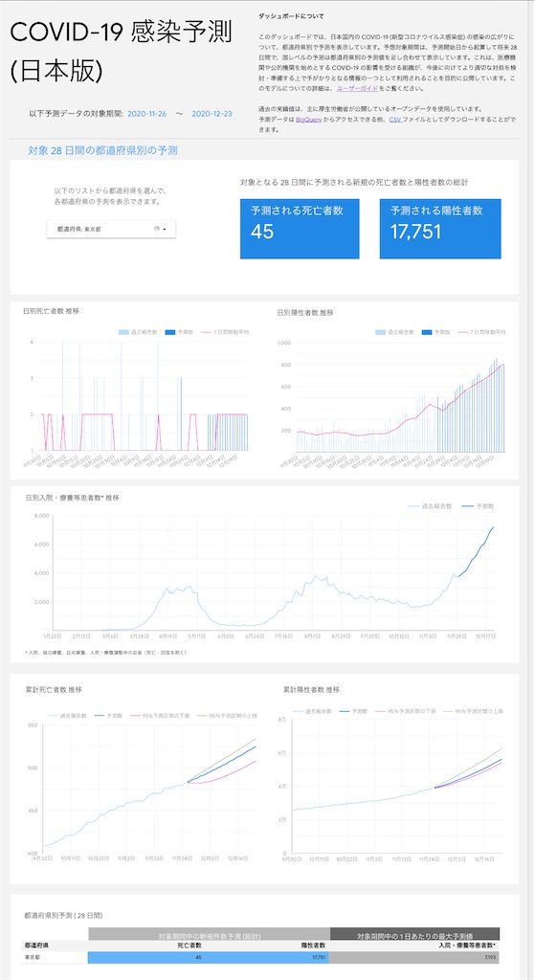Sort table by 入院・療養等患者数 column header

click(x=467, y=946)
